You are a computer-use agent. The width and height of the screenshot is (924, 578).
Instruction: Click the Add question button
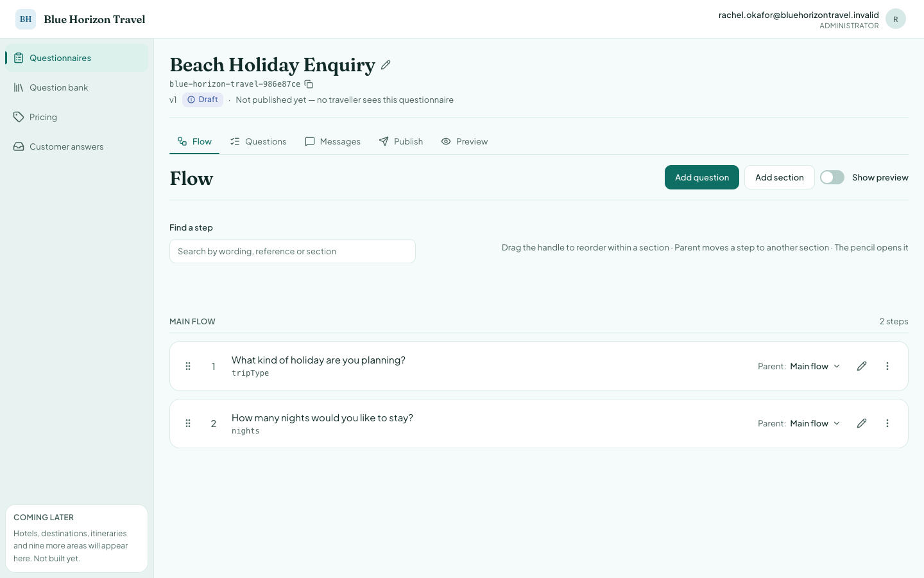702,177
